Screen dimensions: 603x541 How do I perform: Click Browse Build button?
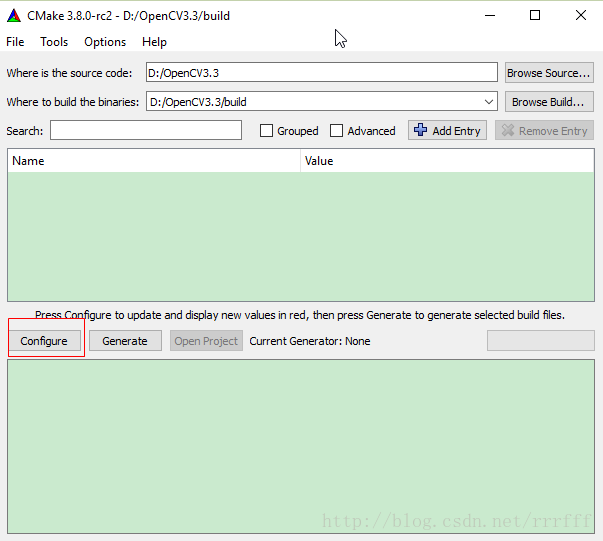click(x=549, y=102)
